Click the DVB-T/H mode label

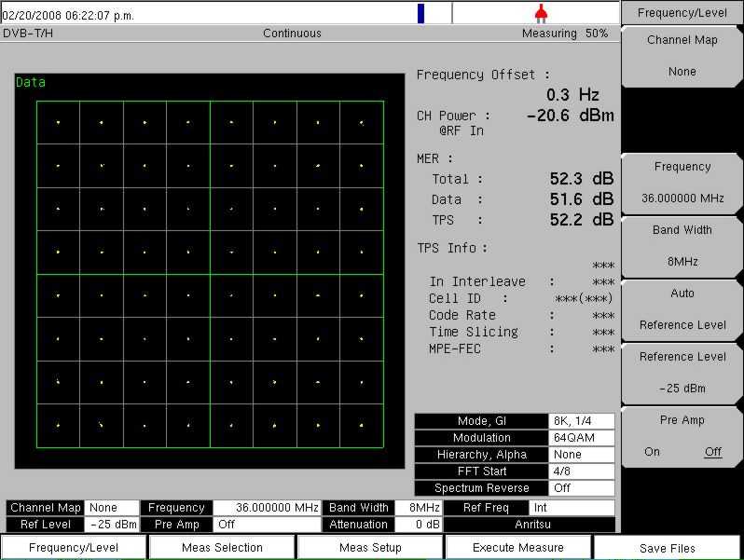coord(28,34)
